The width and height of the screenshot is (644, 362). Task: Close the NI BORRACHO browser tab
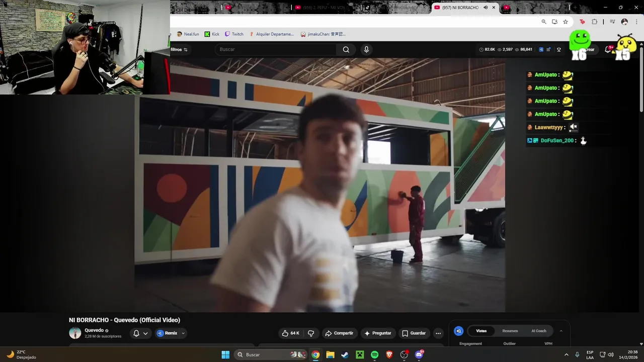[x=494, y=8]
